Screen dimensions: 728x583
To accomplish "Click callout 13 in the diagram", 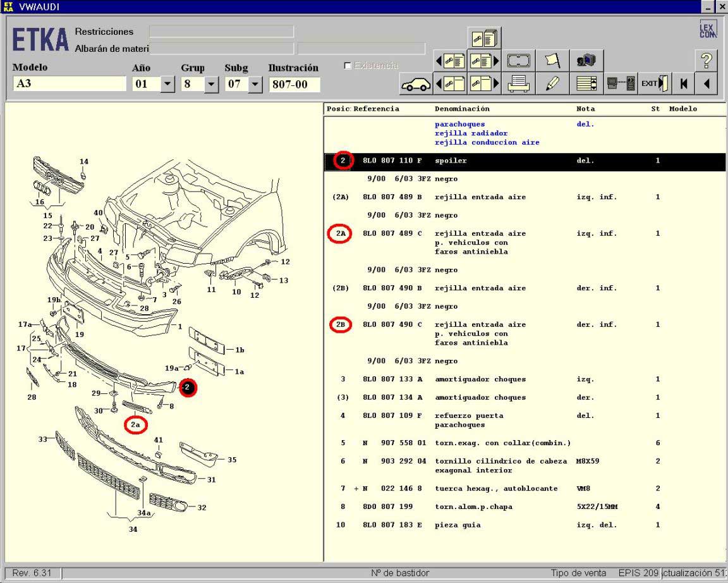I will coord(284,280).
